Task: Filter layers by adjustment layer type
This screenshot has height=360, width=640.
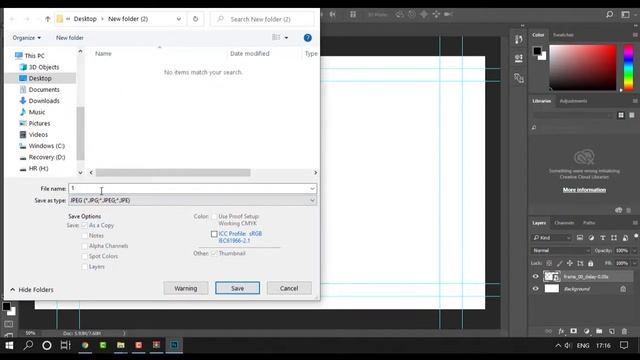Action: click(x=591, y=238)
